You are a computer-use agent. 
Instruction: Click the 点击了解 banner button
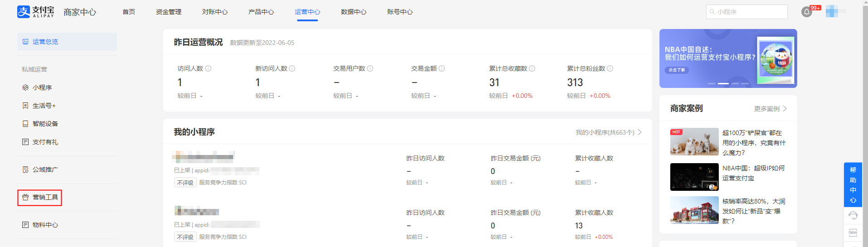[677, 70]
